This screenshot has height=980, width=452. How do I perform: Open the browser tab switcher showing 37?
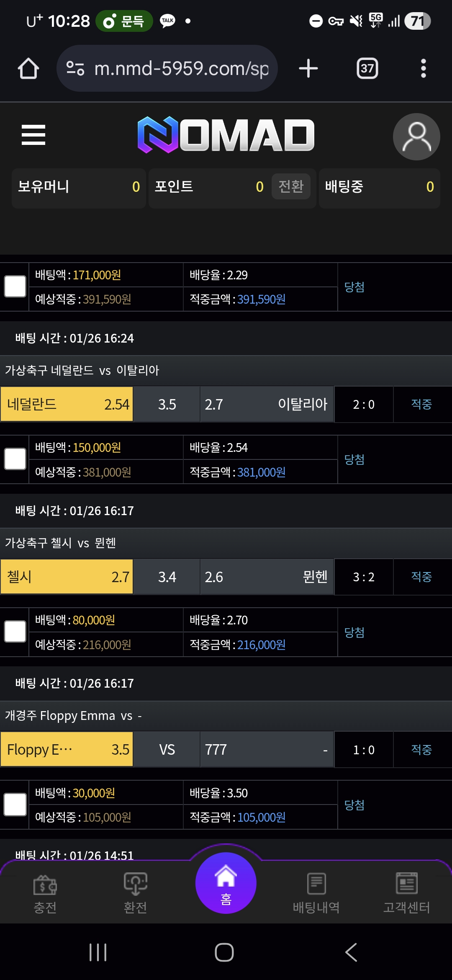(x=367, y=68)
